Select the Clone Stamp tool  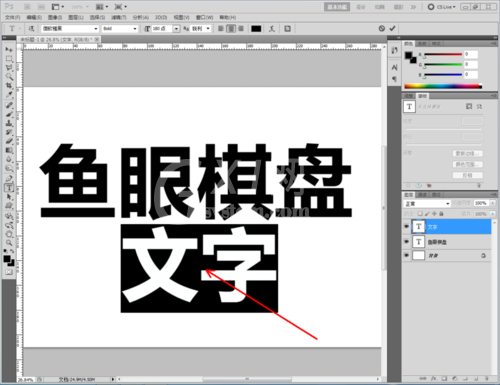point(9,123)
